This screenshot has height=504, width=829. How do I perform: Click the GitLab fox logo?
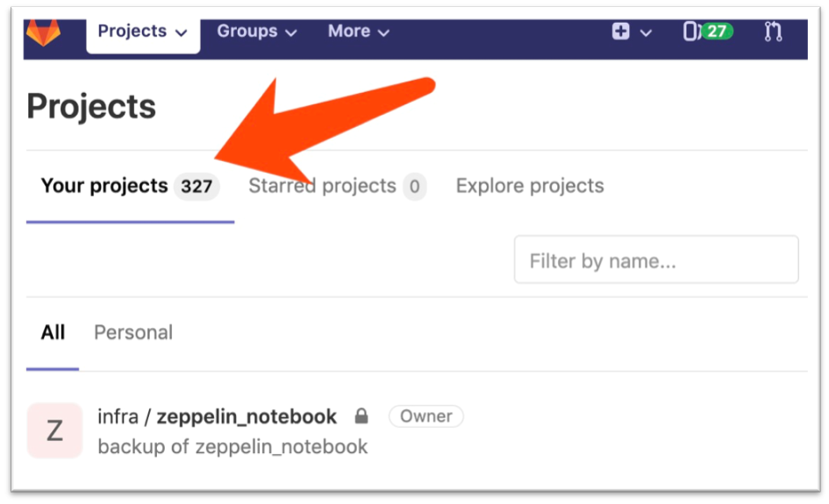43,32
